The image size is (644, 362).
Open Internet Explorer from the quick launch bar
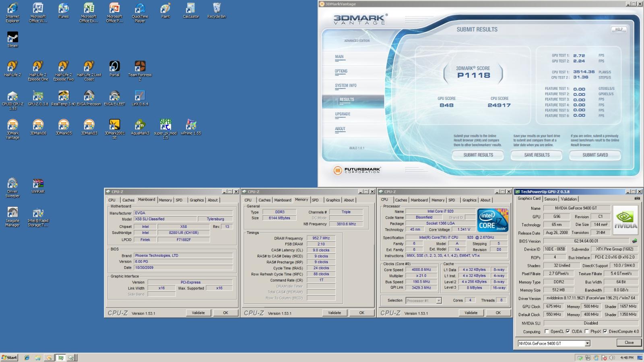click(x=27, y=358)
